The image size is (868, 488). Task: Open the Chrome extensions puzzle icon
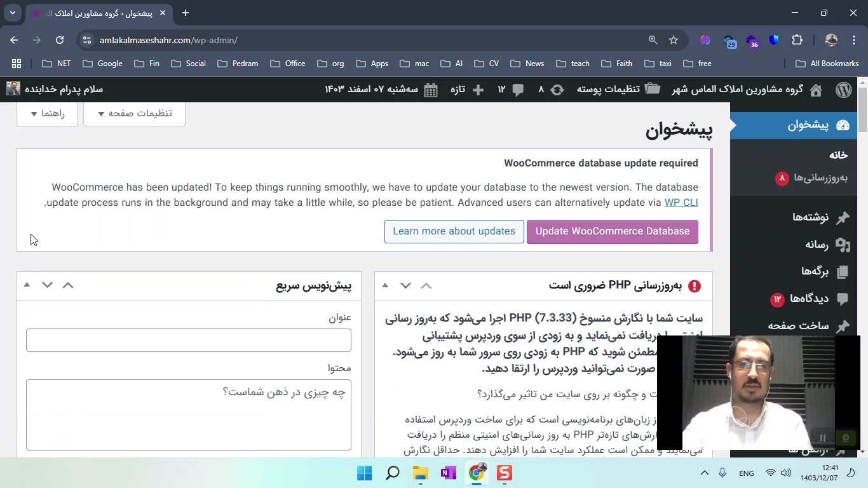click(x=797, y=40)
